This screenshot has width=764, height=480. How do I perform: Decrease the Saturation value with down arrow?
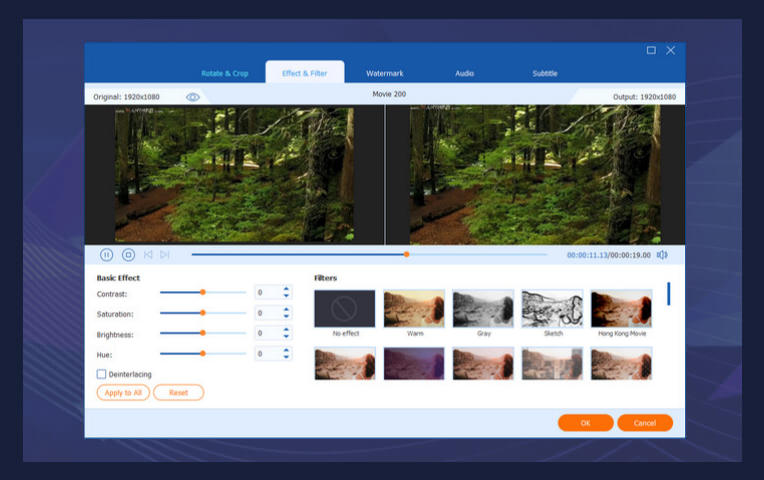tap(287, 317)
